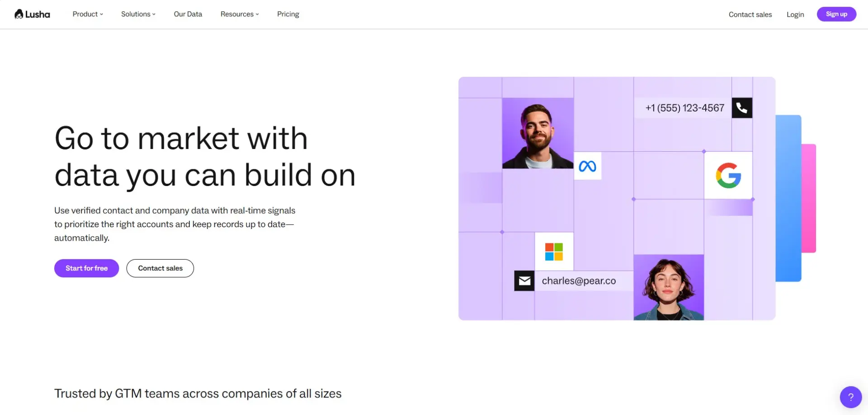Click Contact sales in the top navigation
868x415 pixels.
coord(750,14)
